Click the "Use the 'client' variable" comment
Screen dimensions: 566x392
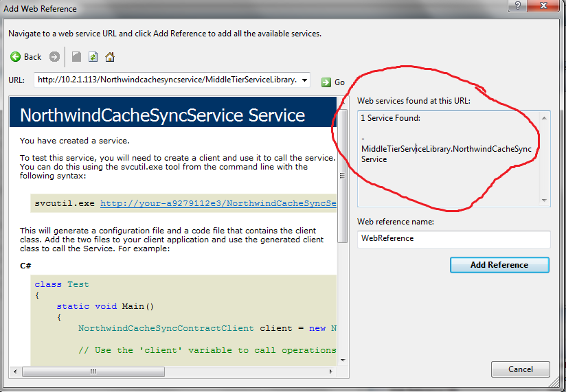point(207,351)
